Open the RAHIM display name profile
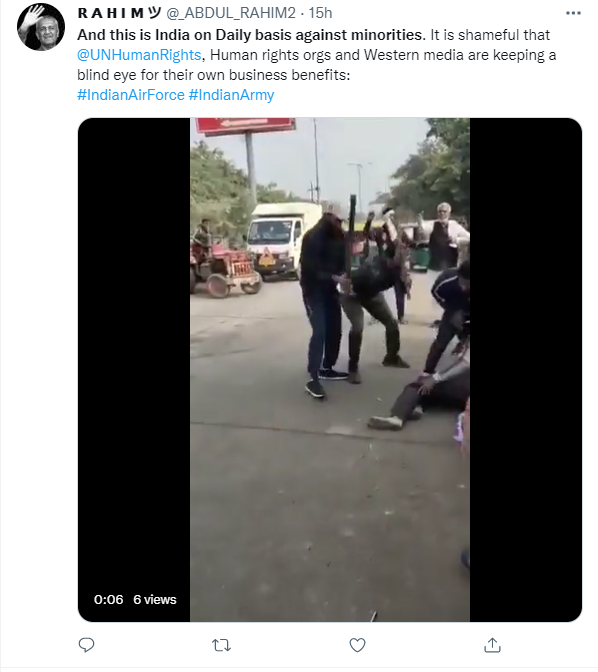The image size is (598, 672). (119, 13)
